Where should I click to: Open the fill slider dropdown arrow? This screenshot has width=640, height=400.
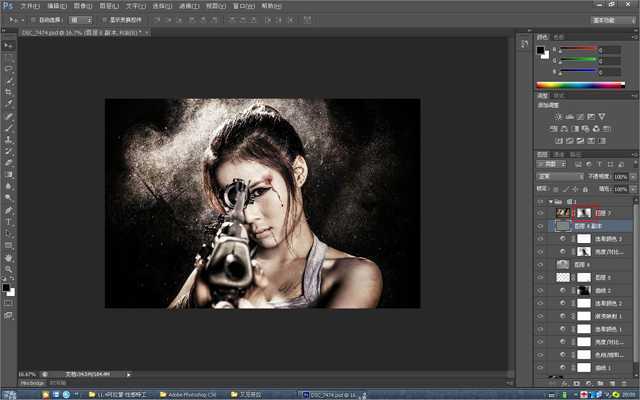(633, 189)
